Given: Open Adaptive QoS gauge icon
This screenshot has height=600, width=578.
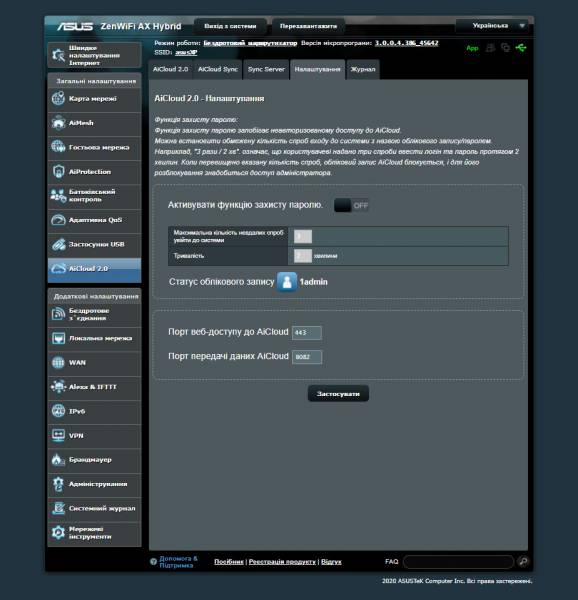Looking at the screenshot, I should (58, 220).
